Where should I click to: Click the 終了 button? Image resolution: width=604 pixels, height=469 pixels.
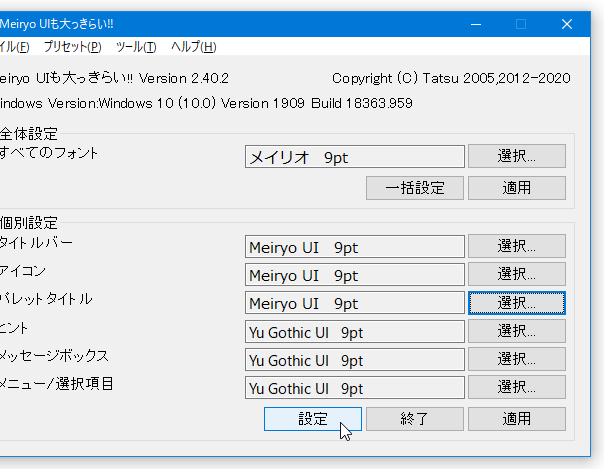click(414, 419)
